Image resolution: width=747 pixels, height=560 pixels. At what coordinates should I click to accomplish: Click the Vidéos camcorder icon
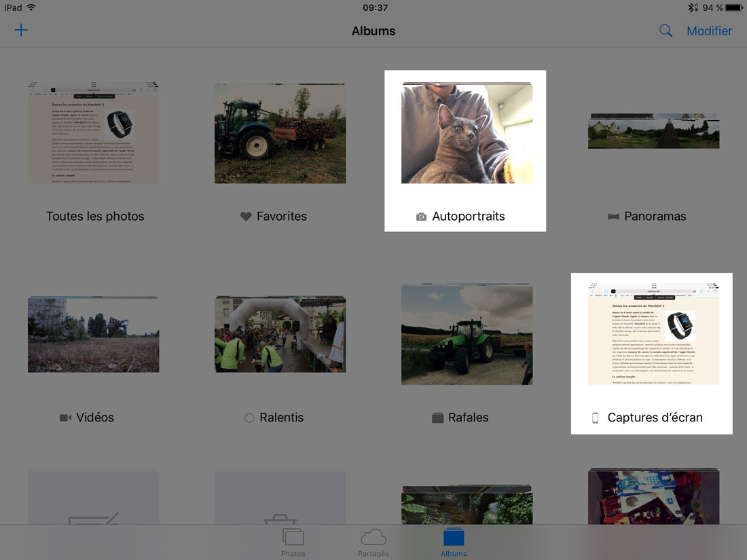pyautogui.click(x=65, y=417)
